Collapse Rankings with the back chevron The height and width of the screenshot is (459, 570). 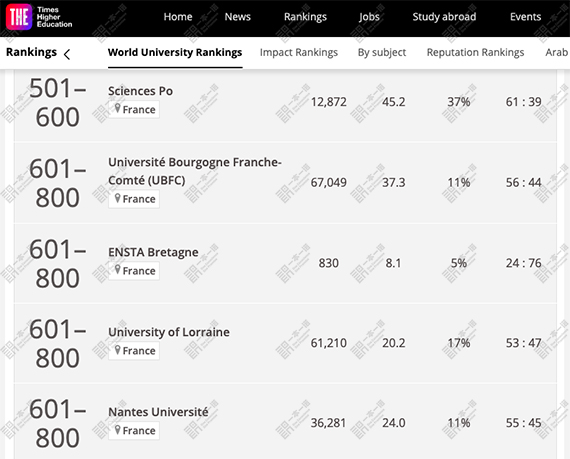pyautogui.click(x=67, y=55)
